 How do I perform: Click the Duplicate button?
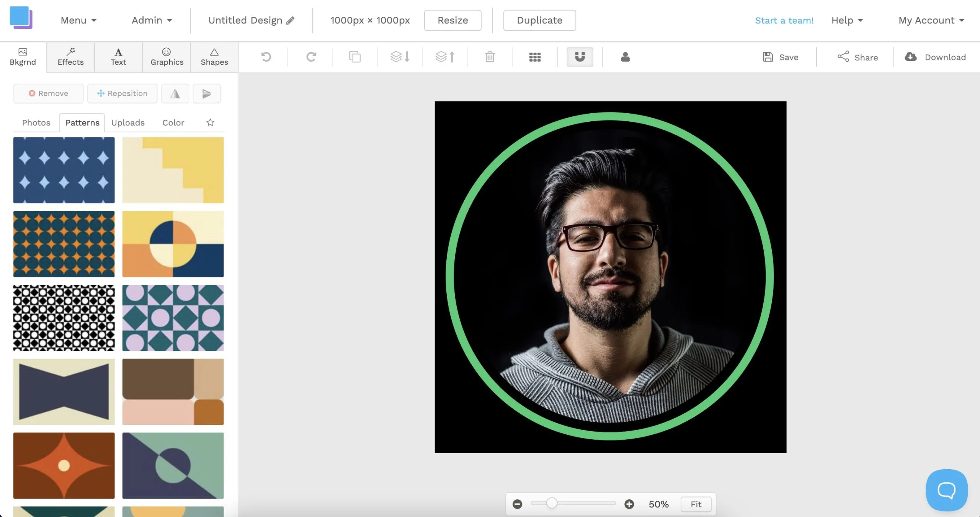(x=539, y=20)
